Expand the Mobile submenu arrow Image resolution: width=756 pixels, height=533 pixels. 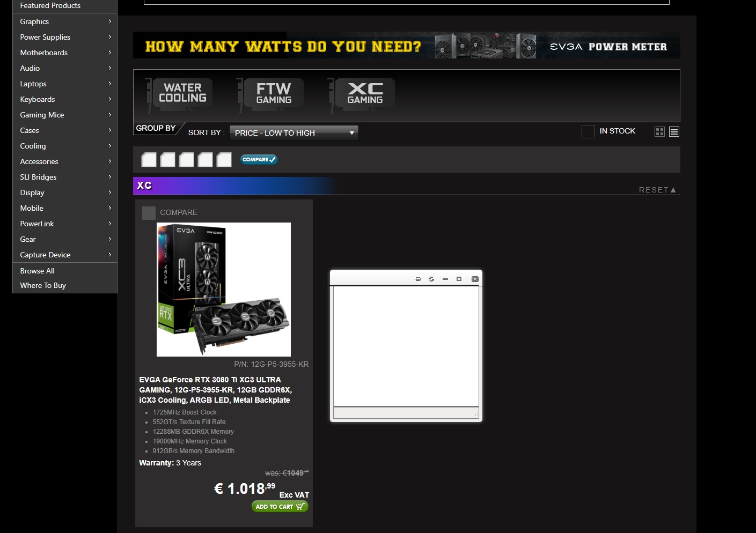click(x=109, y=208)
